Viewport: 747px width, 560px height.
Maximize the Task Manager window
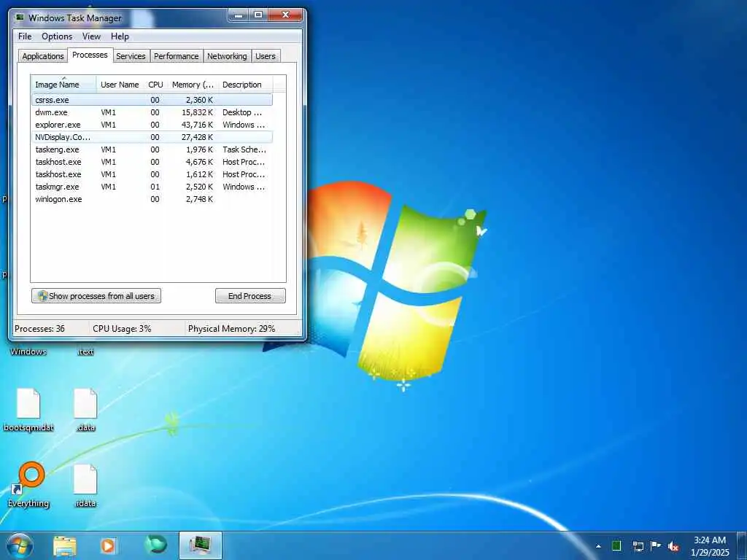tap(258, 15)
